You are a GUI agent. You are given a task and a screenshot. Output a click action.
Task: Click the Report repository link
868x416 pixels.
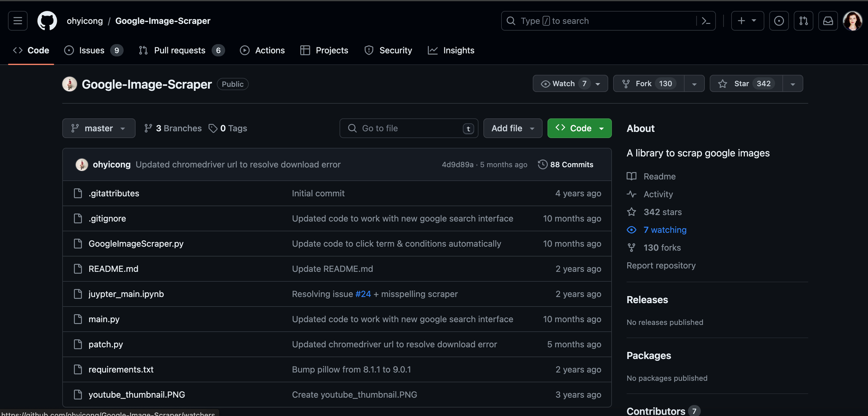coord(661,265)
